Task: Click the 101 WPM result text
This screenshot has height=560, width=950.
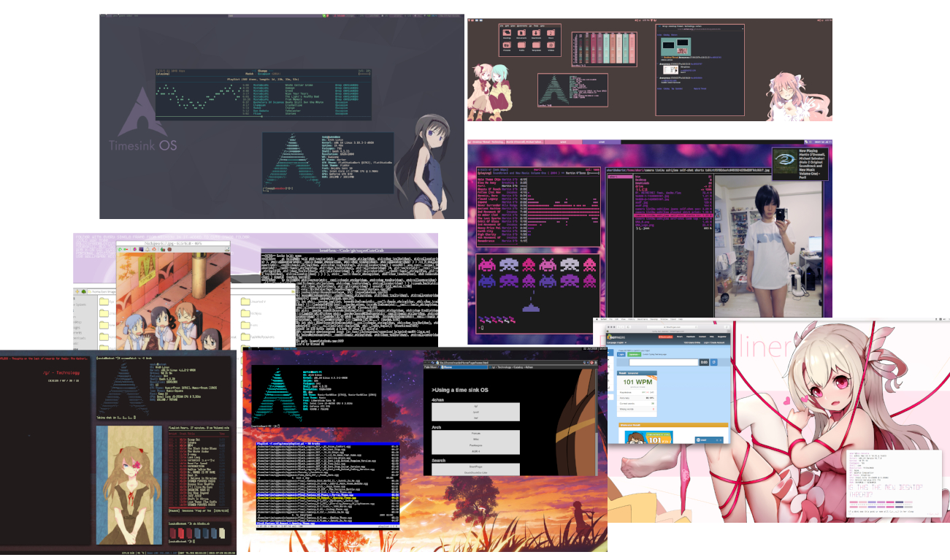Action: coord(638,382)
